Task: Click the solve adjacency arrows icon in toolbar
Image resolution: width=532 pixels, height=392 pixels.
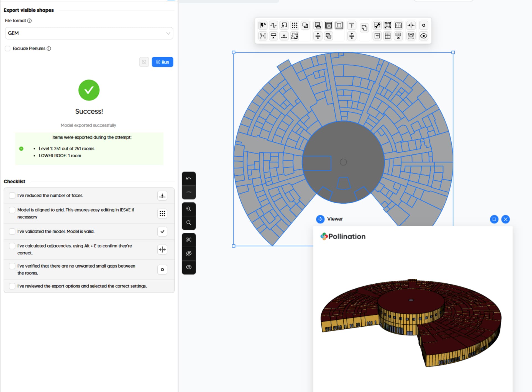Action: point(411,25)
